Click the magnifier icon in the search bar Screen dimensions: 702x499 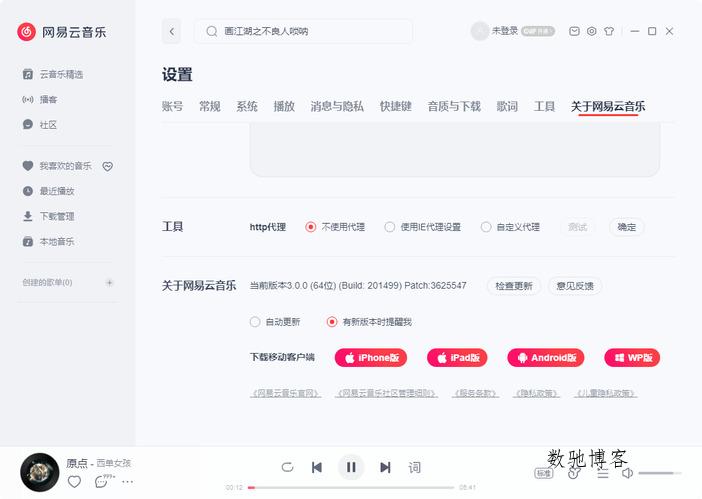click(x=212, y=31)
